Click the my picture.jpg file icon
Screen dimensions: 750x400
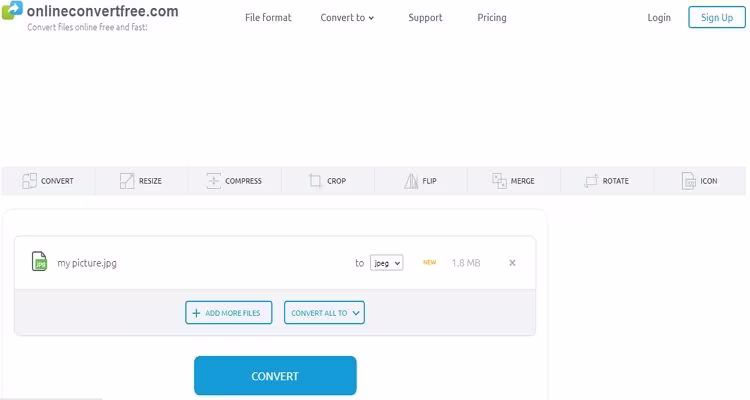tap(40, 262)
